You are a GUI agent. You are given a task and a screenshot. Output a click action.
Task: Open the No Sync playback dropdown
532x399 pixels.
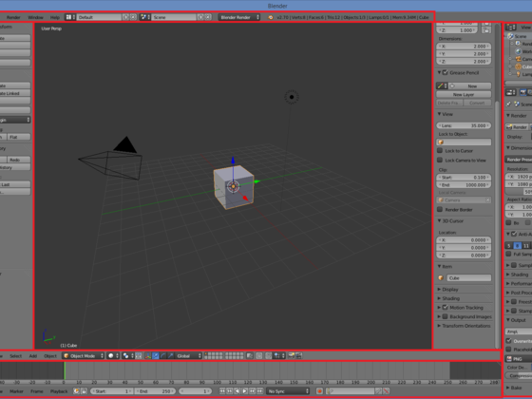tap(288, 391)
